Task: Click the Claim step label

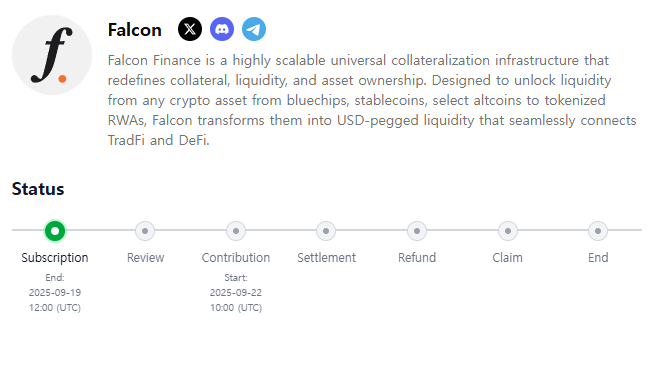Action: click(507, 258)
